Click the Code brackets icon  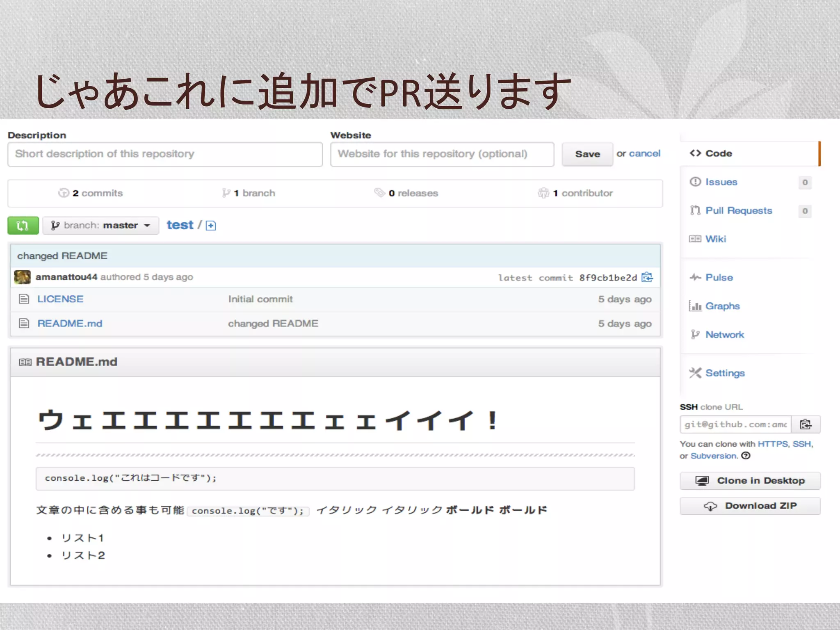pyautogui.click(x=695, y=153)
